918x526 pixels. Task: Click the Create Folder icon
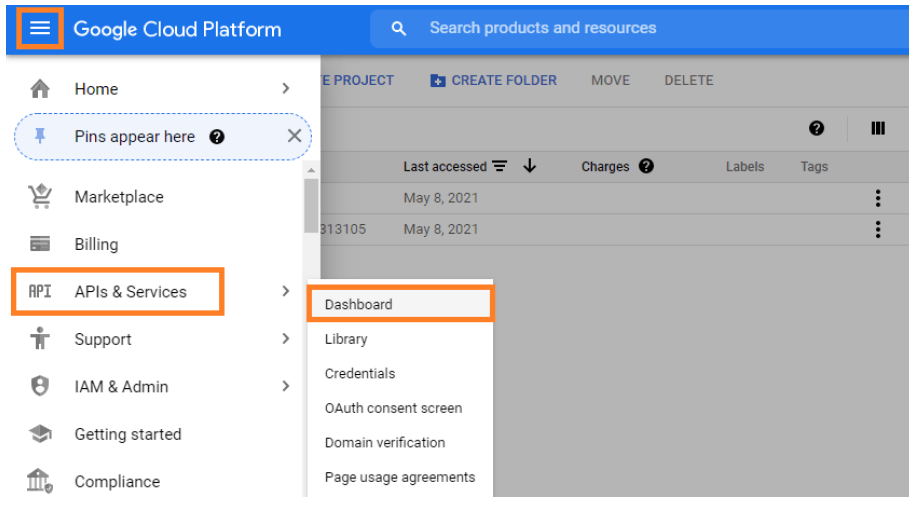(437, 81)
